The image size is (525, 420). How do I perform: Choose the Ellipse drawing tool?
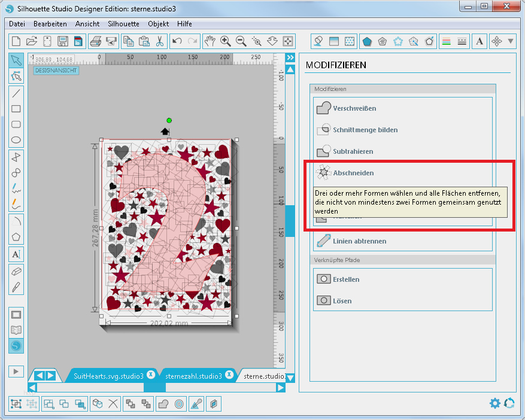click(16, 141)
